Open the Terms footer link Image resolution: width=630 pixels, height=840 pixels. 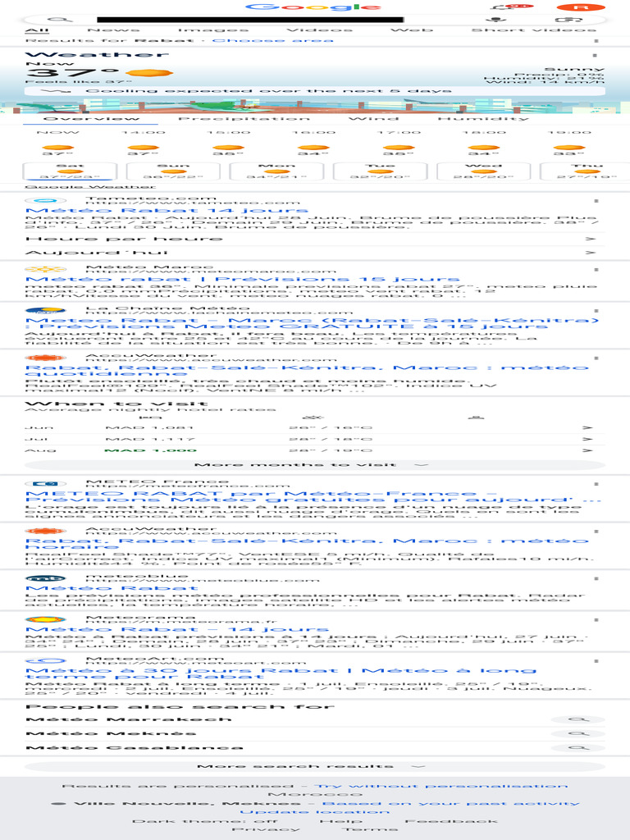[x=370, y=829]
